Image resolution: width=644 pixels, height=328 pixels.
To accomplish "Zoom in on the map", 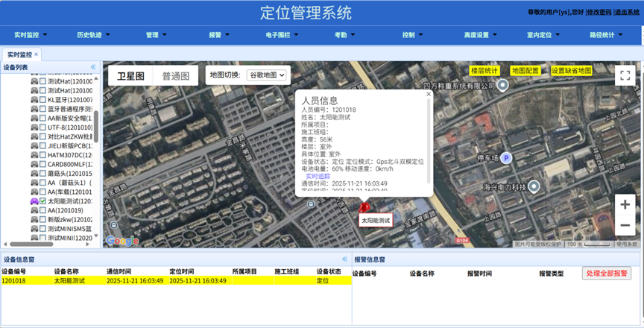I will (625, 204).
